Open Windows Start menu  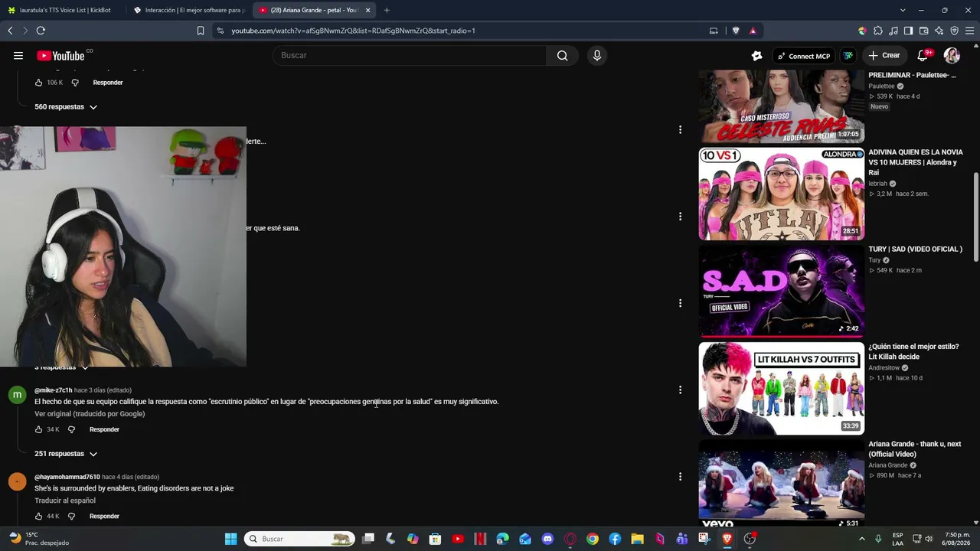[x=230, y=539]
